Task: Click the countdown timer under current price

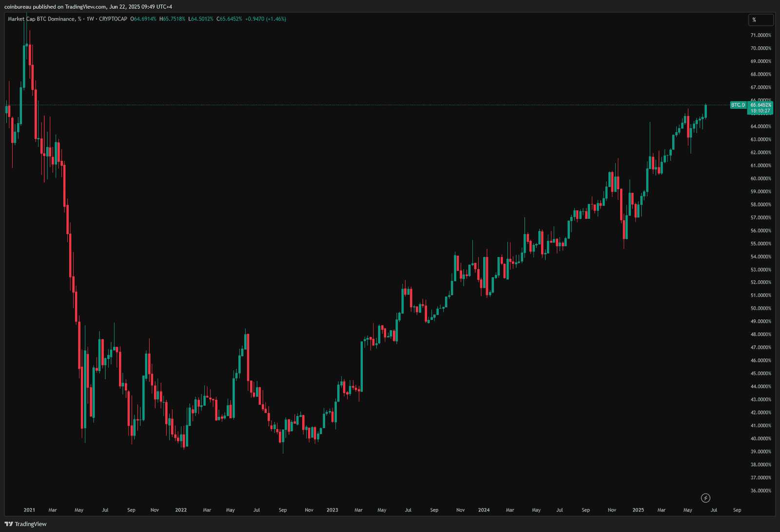Action: click(760, 111)
